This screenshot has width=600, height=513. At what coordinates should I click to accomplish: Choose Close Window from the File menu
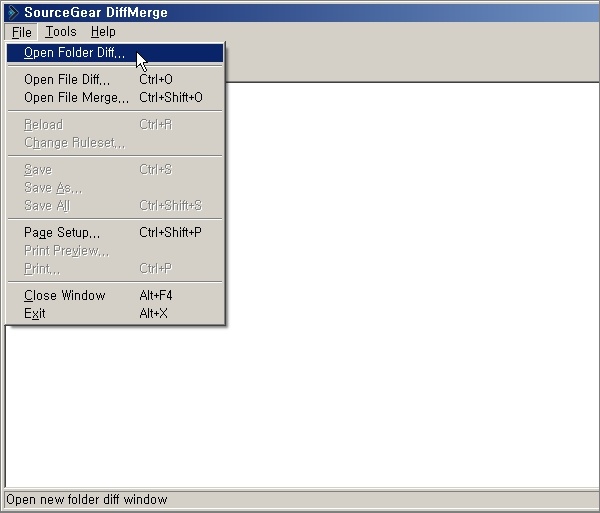click(115, 296)
